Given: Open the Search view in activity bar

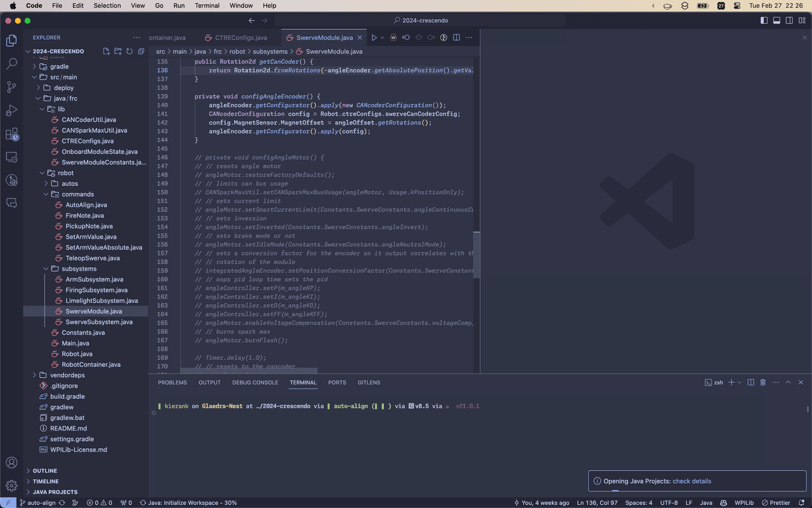Looking at the screenshot, I should (x=11, y=63).
